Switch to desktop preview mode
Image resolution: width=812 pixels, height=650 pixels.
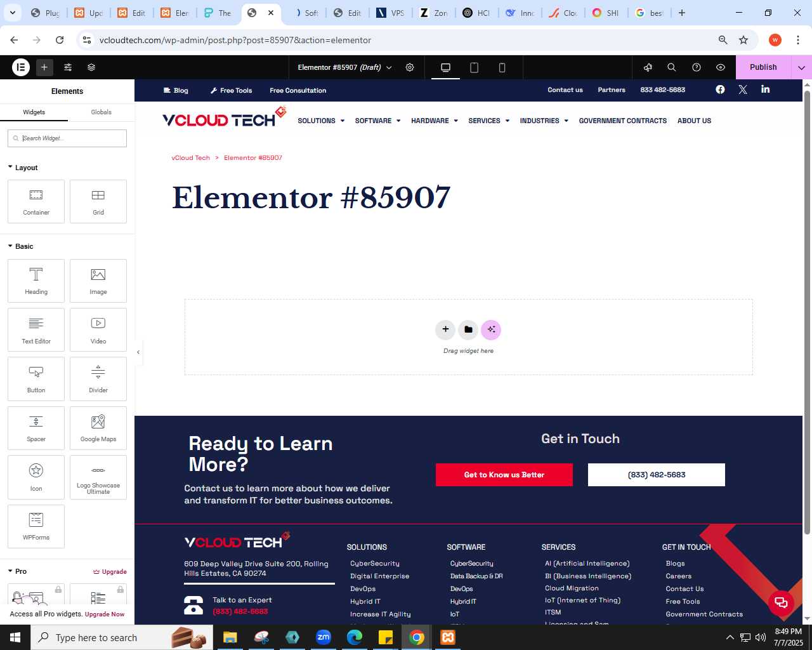pyautogui.click(x=445, y=67)
